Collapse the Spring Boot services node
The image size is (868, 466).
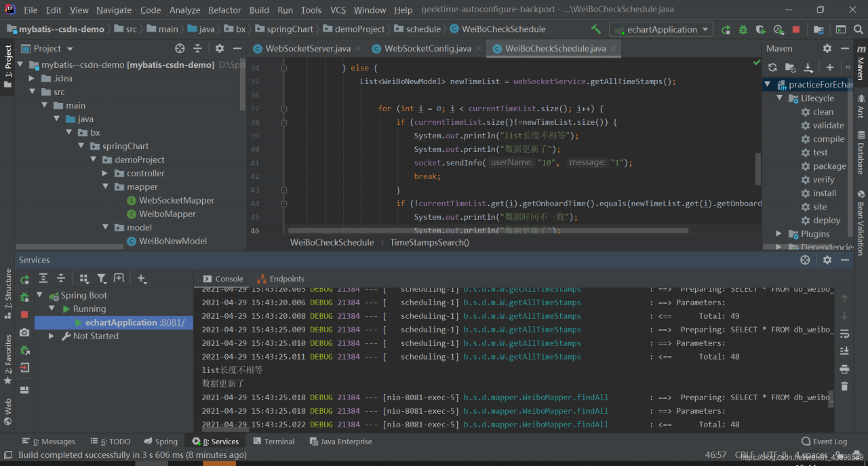[x=40, y=295]
